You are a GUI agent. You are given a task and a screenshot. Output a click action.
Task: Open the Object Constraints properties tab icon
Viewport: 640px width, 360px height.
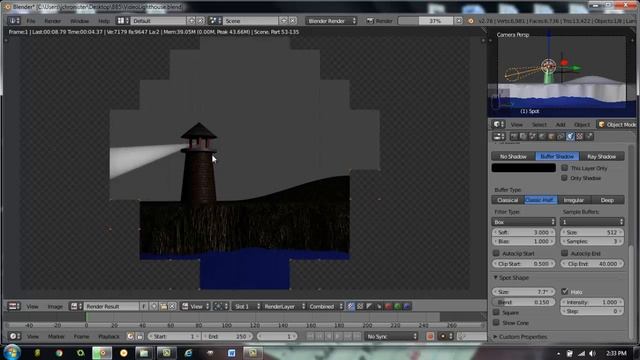pos(561,137)
